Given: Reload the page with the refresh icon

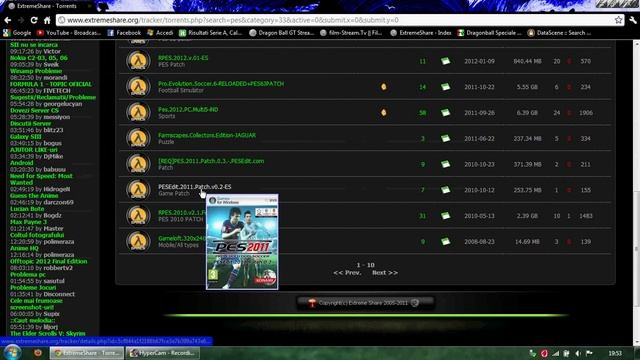Looking at the screenshot, I should coord(34,20).
